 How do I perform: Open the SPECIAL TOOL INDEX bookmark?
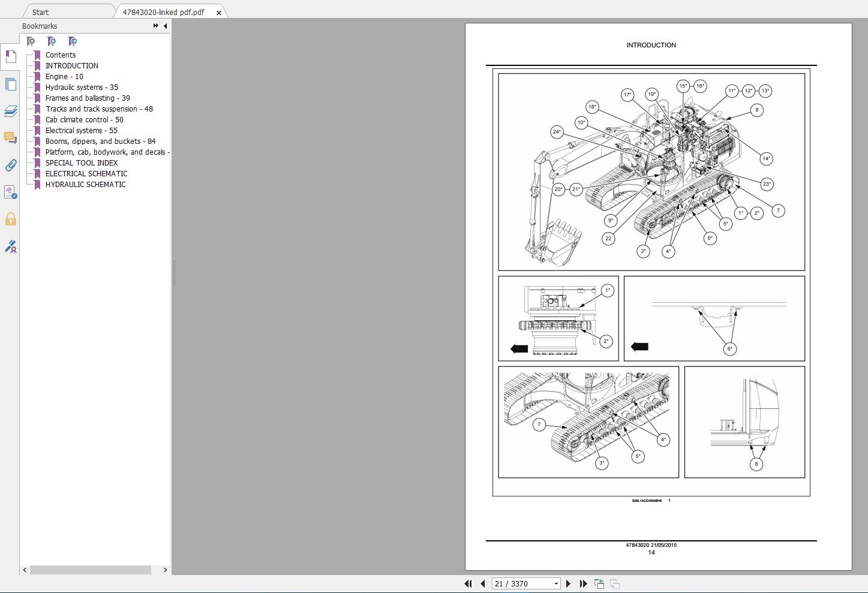[82, 162]
